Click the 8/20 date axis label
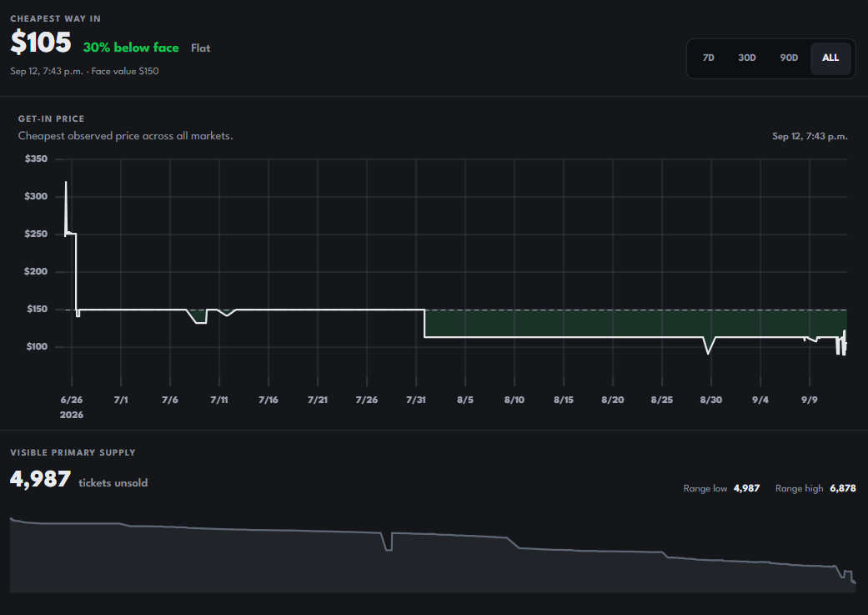The height and width of the screenshot is (615, 868). coord(613,400)
